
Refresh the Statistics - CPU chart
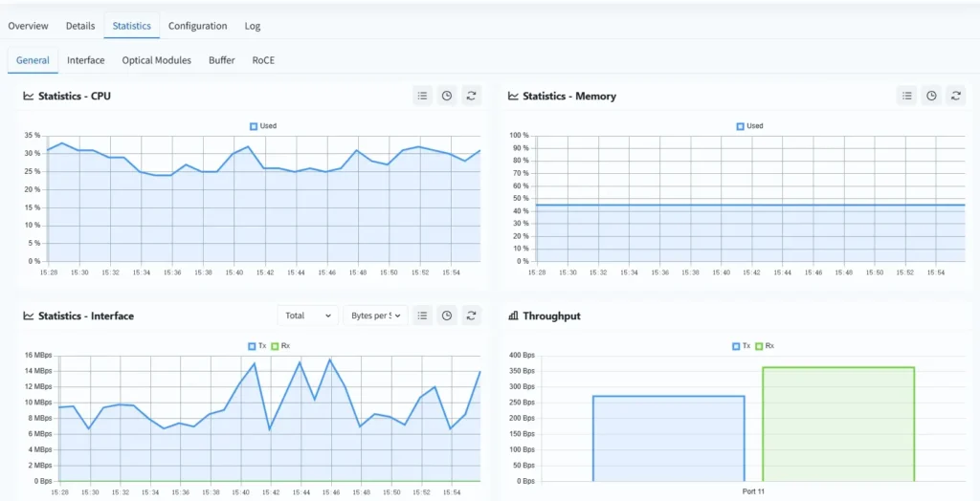[x=471, y=96]
